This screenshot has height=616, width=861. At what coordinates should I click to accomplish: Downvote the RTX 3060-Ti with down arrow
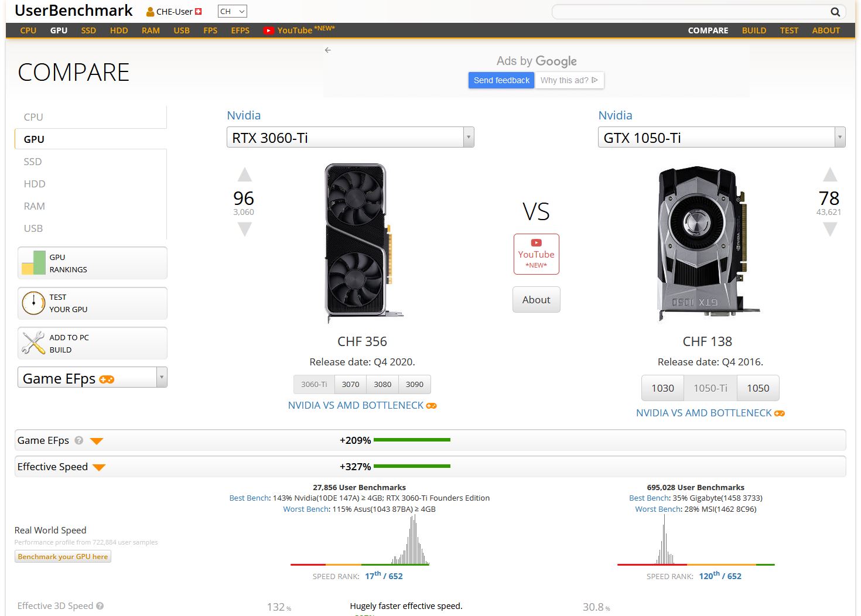[245, 230]
